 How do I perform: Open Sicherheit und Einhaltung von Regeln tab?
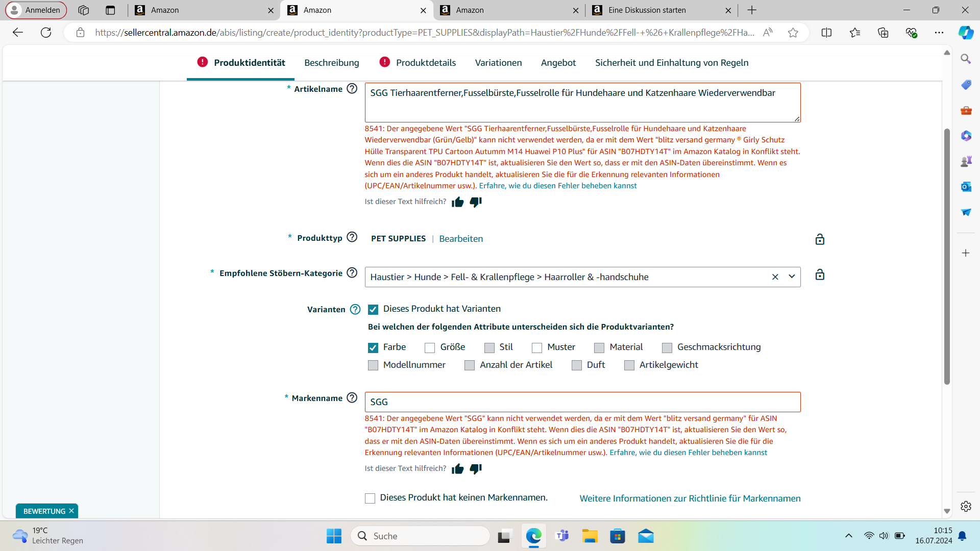tap(672, 63)
